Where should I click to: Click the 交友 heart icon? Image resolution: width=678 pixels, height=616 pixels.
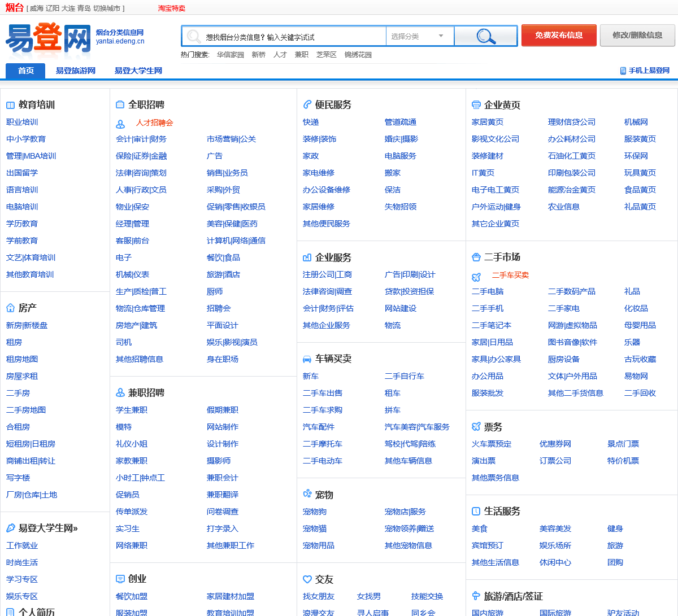coord(307,579)
